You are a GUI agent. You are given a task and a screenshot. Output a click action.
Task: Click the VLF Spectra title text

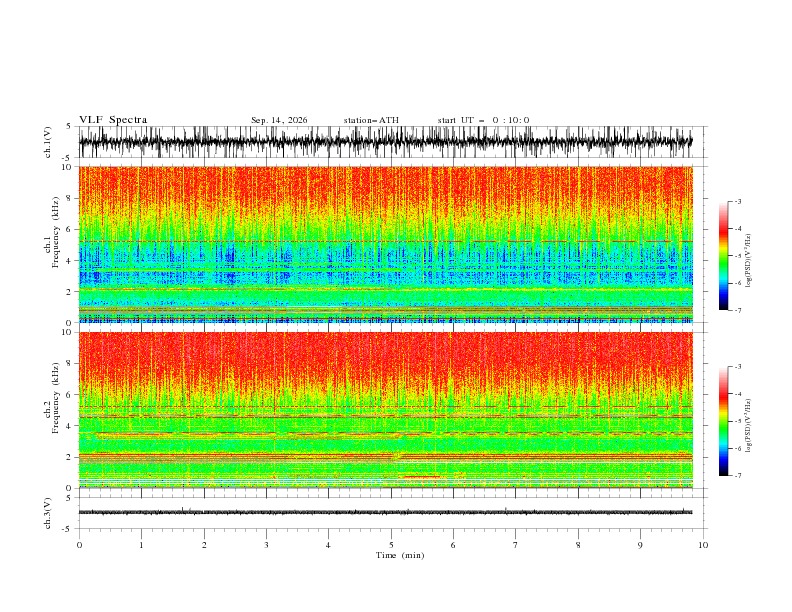[113, 120]
